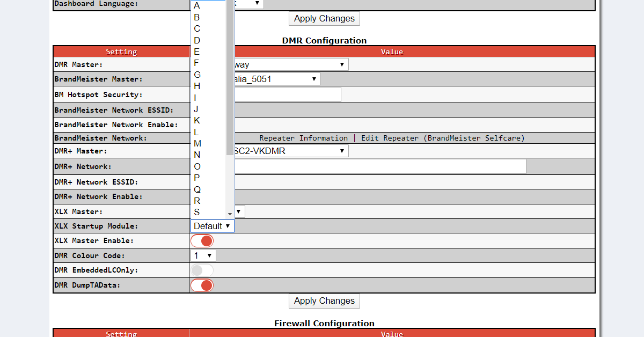Choose letter J in the module list
The height and width of the screenshot is (337, 644).
point(208,109)
